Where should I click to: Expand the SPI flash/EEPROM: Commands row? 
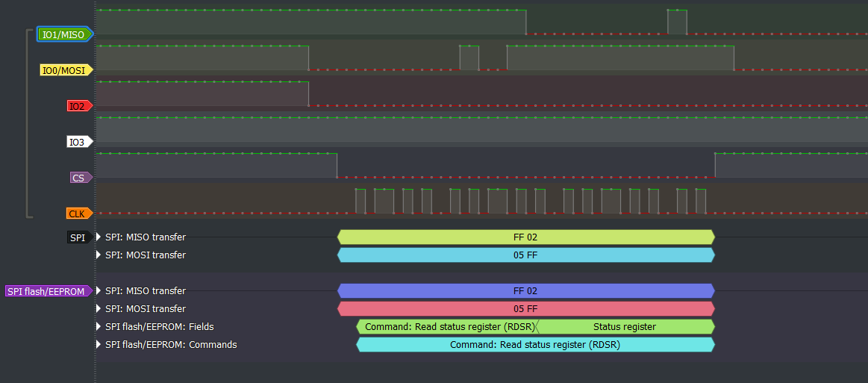pos(99,344)
